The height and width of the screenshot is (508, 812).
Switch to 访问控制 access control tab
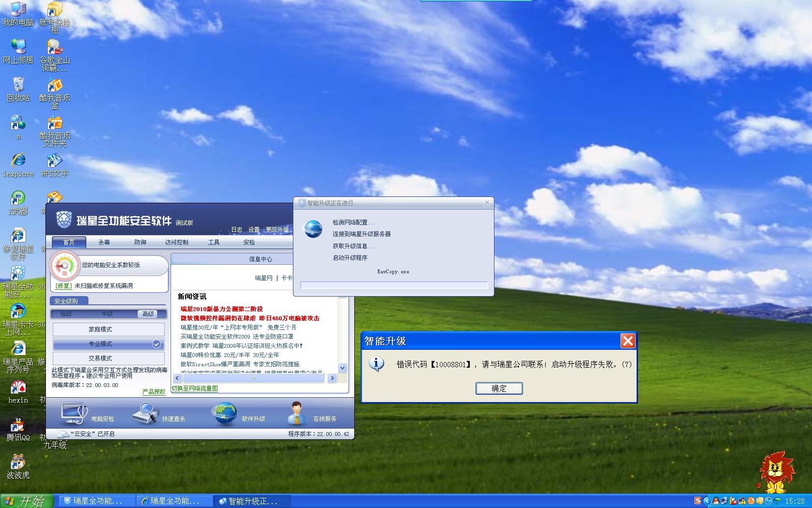point(176,242)
